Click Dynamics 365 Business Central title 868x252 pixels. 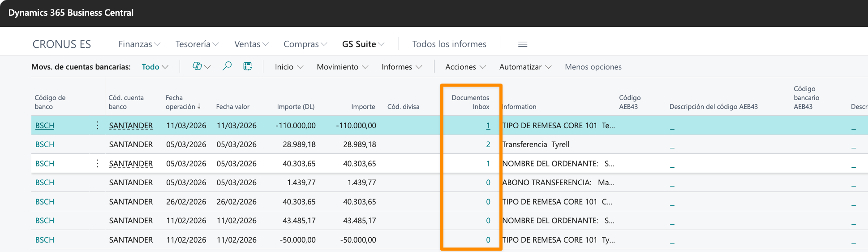pyautogui.click(x=71, y=13)
